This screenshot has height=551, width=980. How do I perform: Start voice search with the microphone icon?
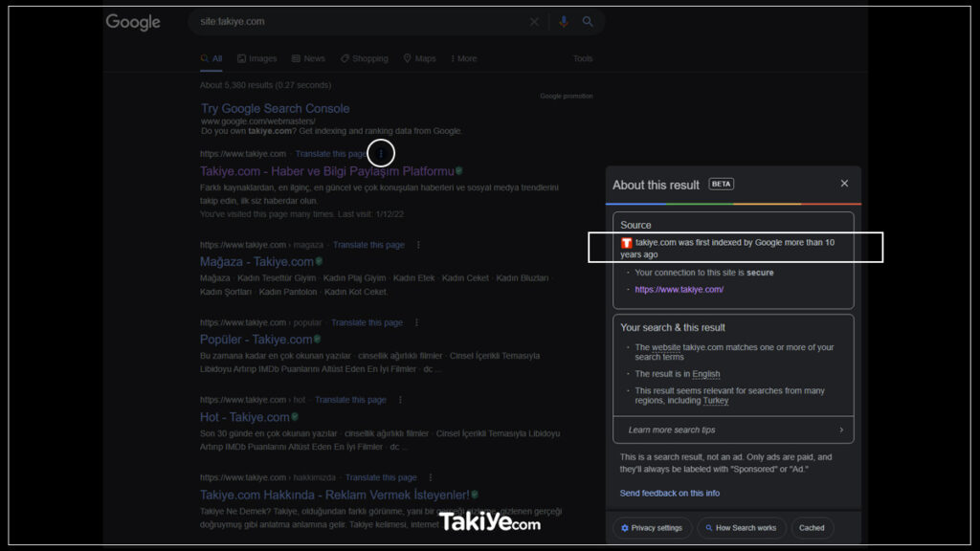tap(563, 21)
